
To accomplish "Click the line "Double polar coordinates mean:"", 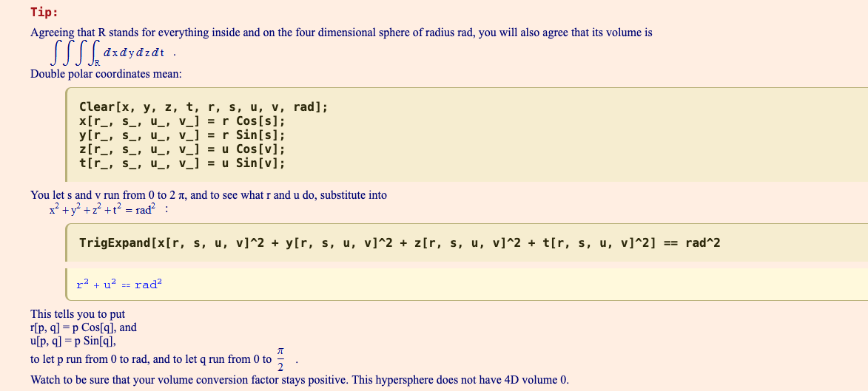I will 106,74.
